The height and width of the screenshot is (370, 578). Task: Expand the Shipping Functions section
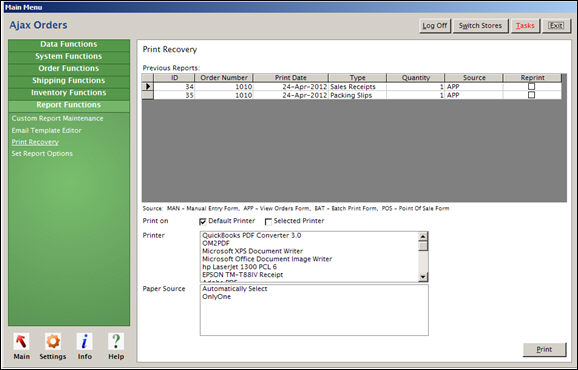pyautogui.click(x=69, y=81)
